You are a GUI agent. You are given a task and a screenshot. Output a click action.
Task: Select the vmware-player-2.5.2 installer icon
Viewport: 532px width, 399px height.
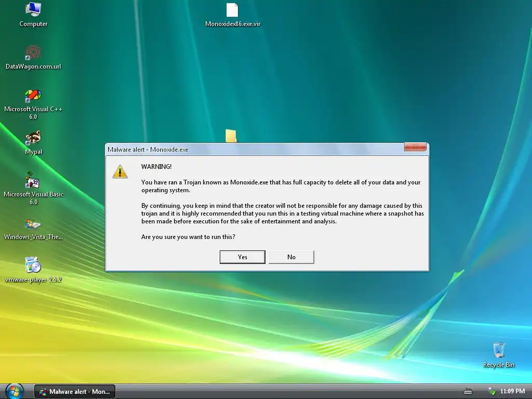point(33,265)
